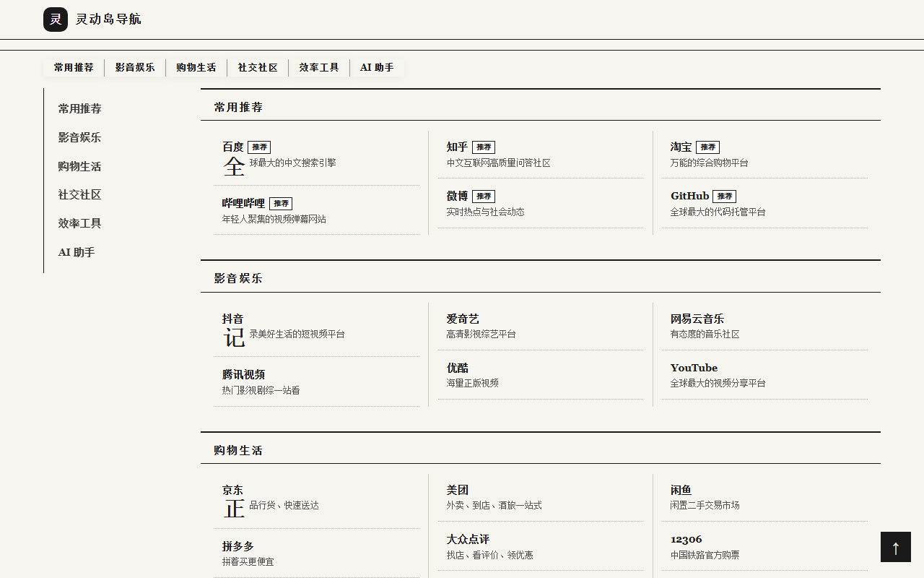Click the 推荐 badge beside 微博
The height and width of the screenshot is (578, 924).
484,197
